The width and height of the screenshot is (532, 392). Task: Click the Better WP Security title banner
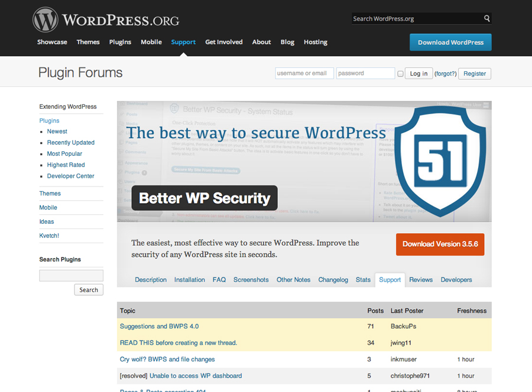click(205, 198)
